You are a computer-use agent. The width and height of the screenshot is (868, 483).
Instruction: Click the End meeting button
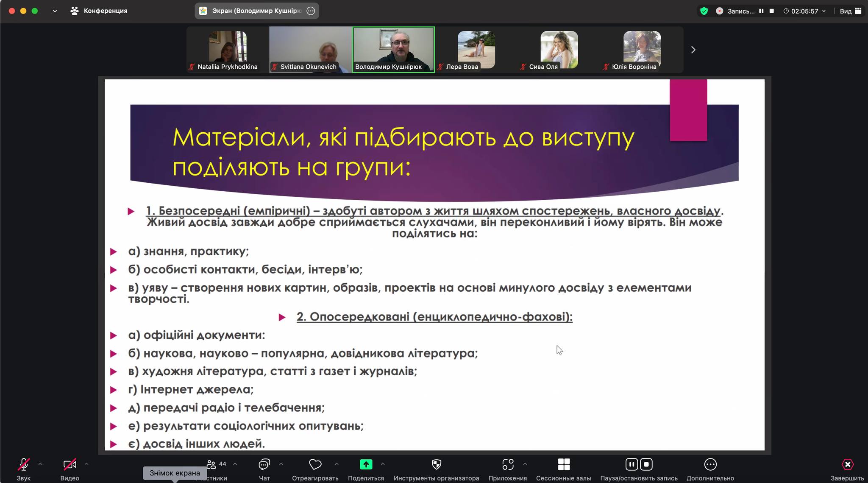[847, 465]
